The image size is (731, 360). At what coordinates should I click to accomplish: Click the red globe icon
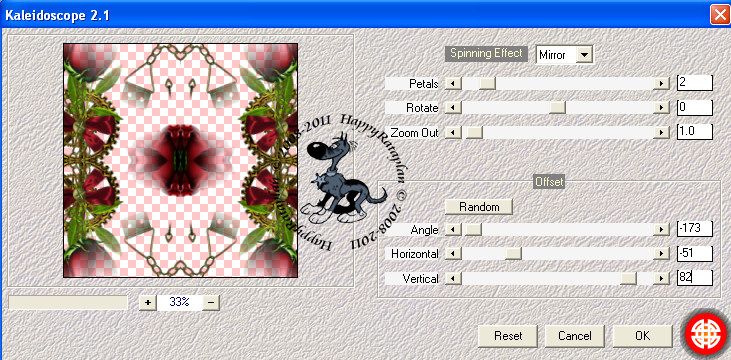tap(706, 335)
